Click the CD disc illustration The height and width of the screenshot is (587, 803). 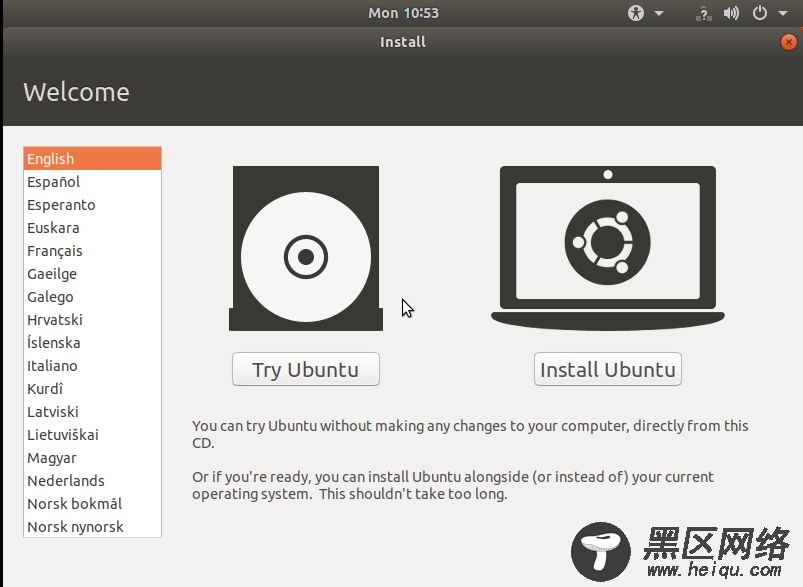coord(306,248)
